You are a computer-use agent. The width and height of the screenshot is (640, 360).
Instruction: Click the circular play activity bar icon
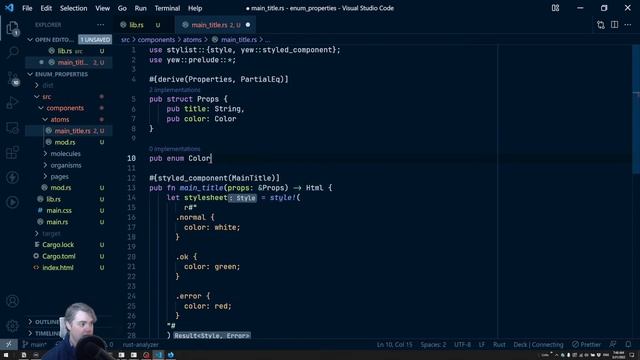[12, 202]
